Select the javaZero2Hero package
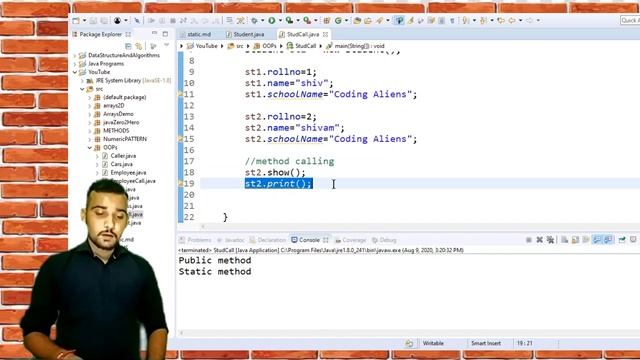640x360 pixels. coord(121,122)
